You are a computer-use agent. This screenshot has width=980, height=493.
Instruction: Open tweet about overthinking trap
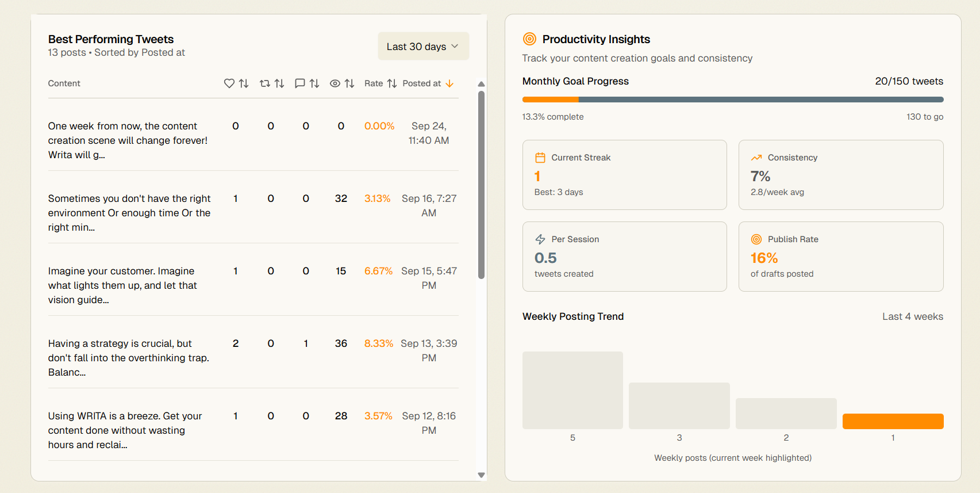(128, 358)
